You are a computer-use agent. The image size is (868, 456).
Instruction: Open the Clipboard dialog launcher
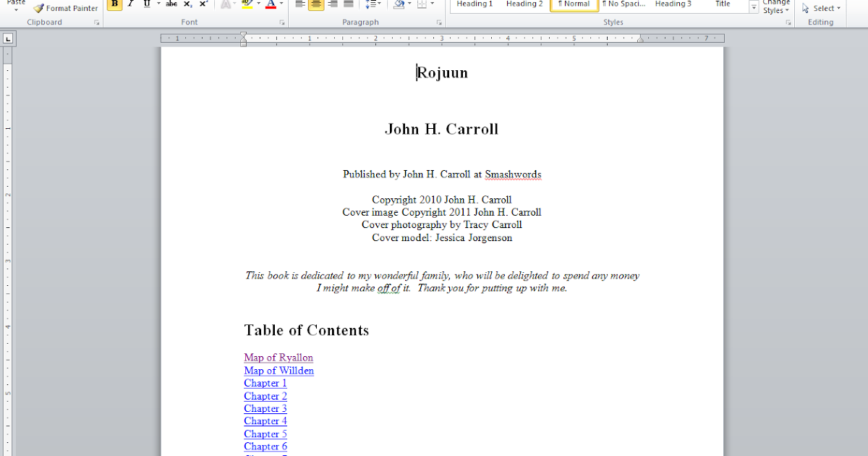point(97,22)
